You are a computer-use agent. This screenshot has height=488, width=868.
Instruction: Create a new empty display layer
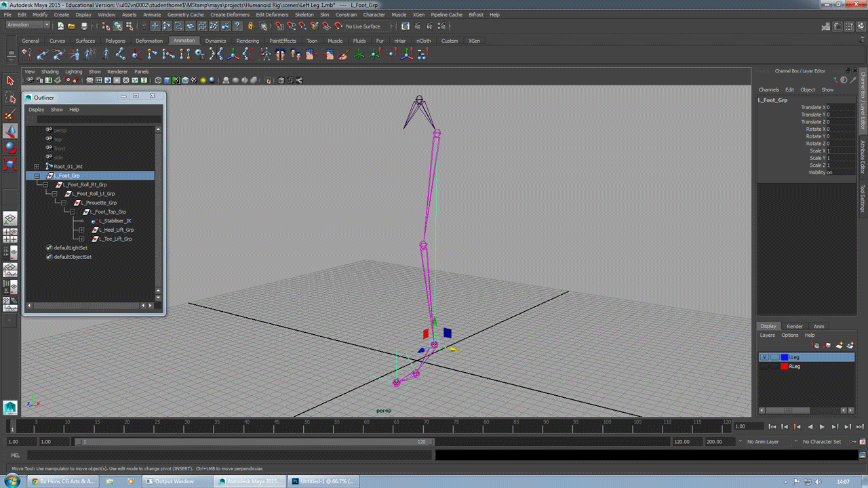tap(840, 346)
